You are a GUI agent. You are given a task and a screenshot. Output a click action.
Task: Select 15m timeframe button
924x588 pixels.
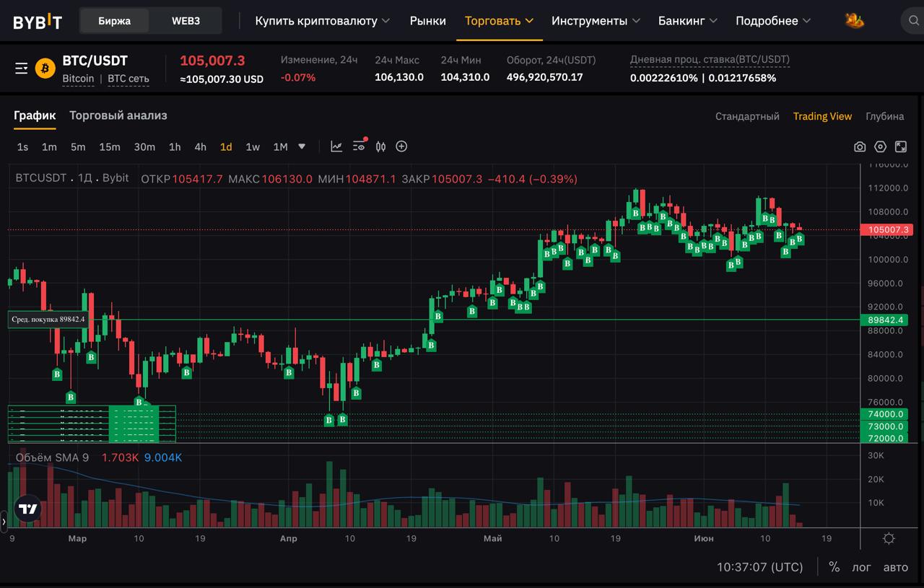coord(110,146)
